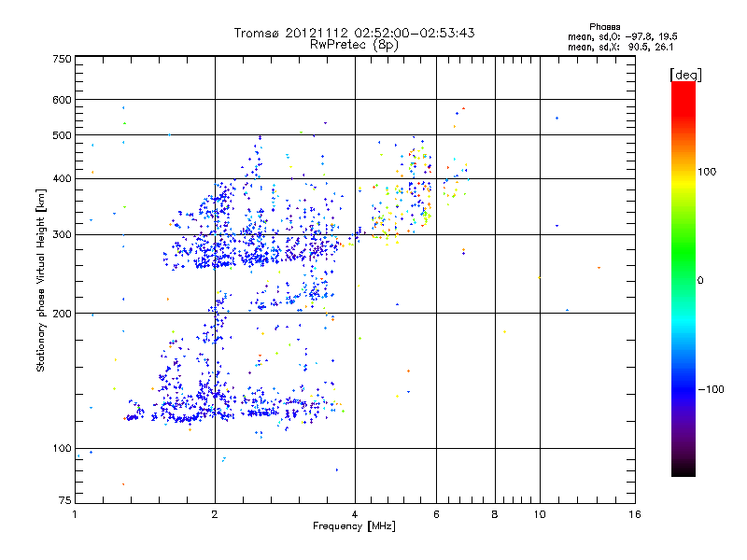Click x-axis tick label 10
This screenshot has width=747, height=560.
pyautogui.click(x=540, y=514)
